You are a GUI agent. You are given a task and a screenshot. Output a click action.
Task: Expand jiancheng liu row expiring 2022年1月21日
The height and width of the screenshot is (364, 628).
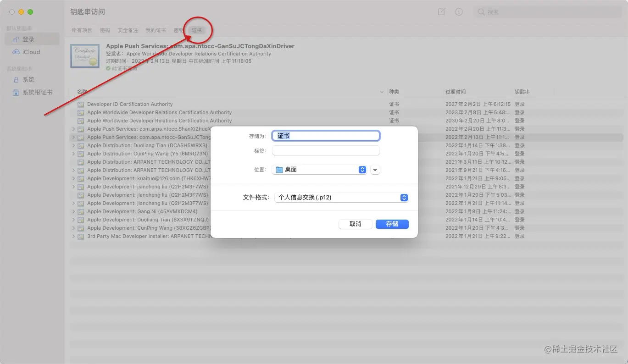pyautogui.click(x=73, y=203)
